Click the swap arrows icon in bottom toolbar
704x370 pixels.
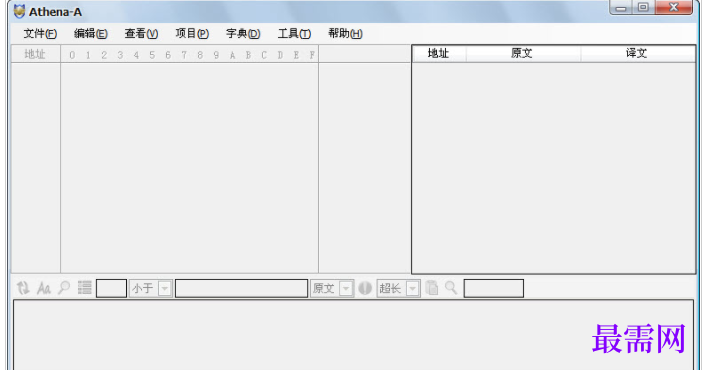23,288
